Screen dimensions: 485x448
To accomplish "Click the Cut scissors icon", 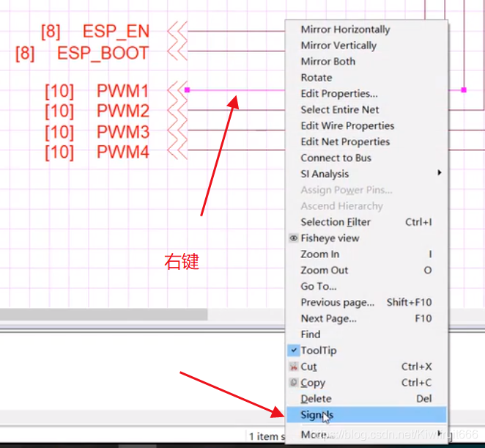I will pos(294,367).
